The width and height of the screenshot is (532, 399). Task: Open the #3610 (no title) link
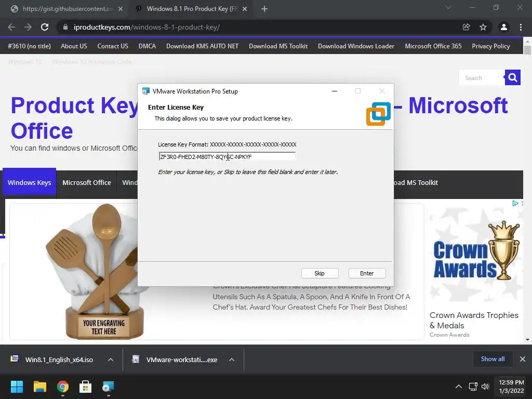[29, 46]
